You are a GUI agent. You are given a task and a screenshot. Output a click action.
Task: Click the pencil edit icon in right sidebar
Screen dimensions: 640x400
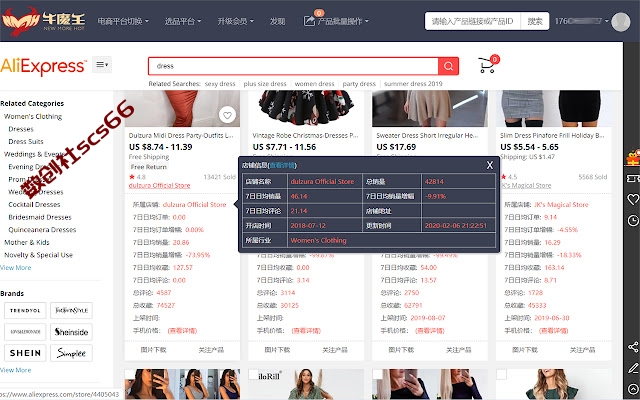633,368
